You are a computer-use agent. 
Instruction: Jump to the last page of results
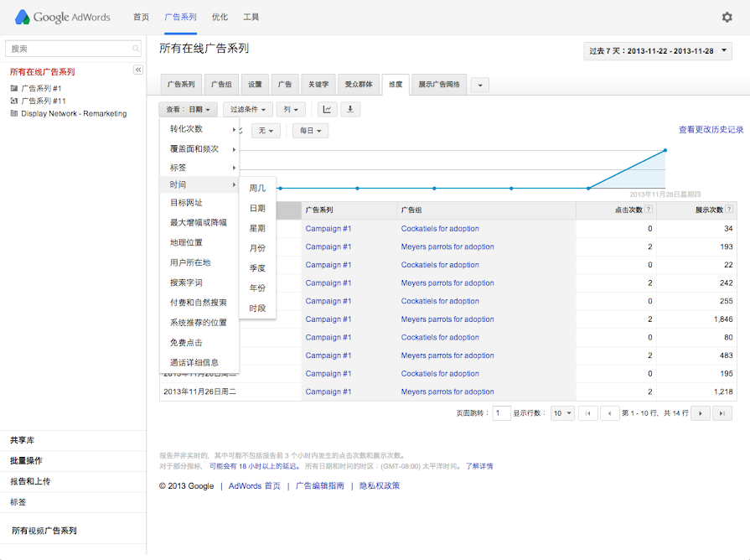pos(722,413)
